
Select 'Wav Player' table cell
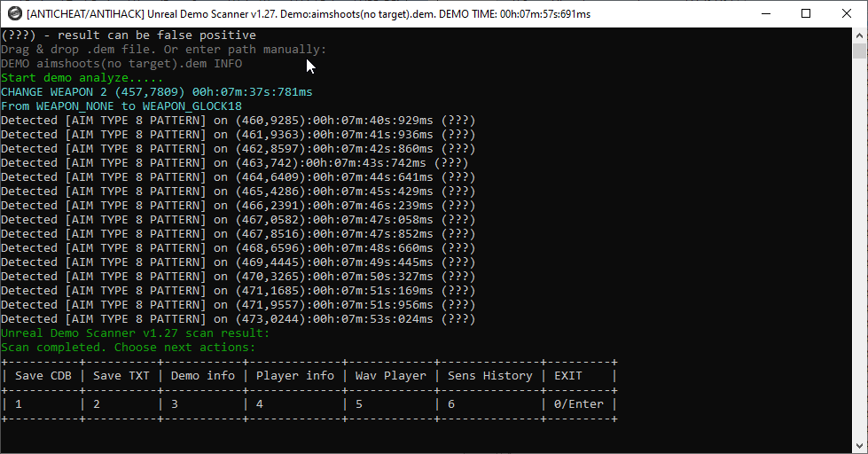[x=391, y=376]
